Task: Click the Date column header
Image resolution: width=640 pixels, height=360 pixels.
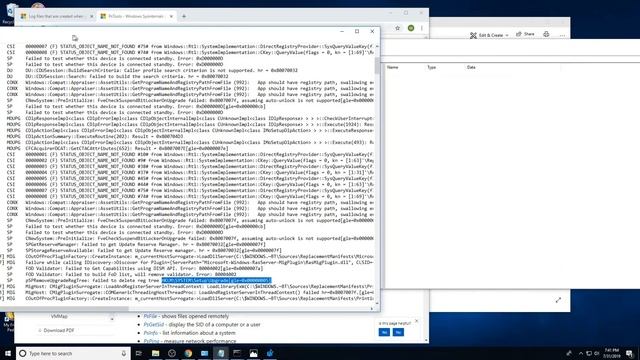Action: pos(471,67)
